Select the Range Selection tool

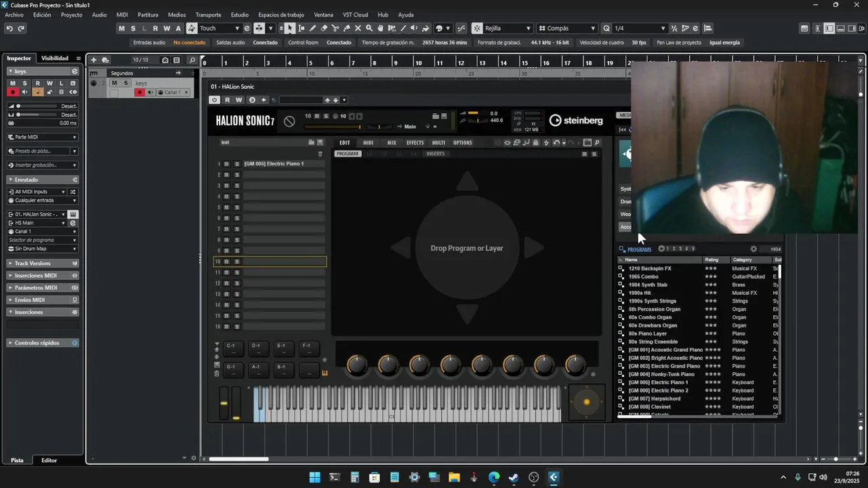click(x=302, y=28)
